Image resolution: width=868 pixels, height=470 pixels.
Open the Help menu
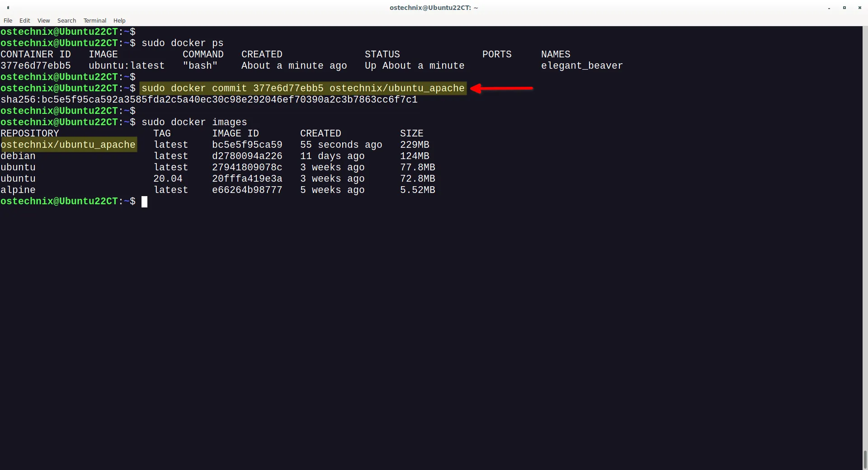click(x=119, y=20)
